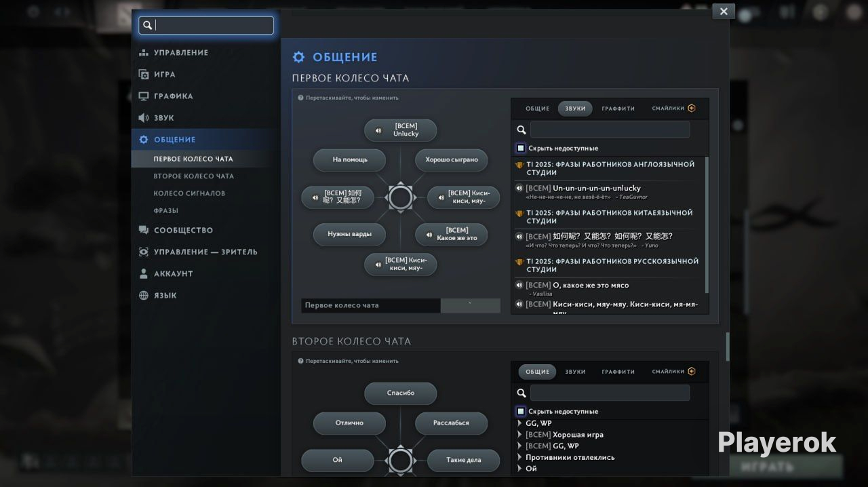Click the magnifier icon in second wheel panel
The image size is (868, 487).
521,393
